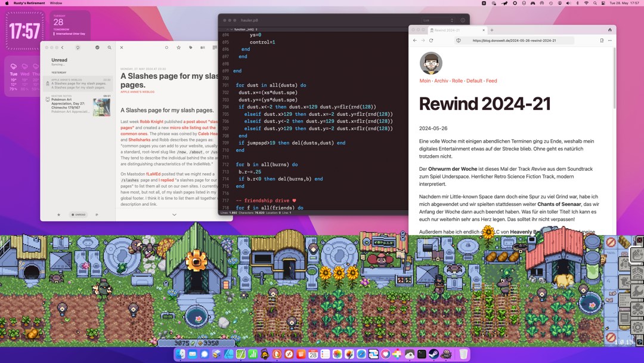This screenshot has height=363, width=644.
Task: Close the article with the X icon
Action: [122, 48]
